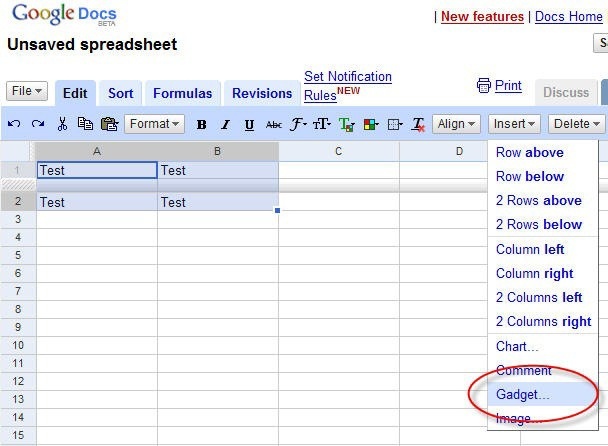Open Set Notification Rules link
The width and height of the screenshot is (608, 446).
(348, 86)
